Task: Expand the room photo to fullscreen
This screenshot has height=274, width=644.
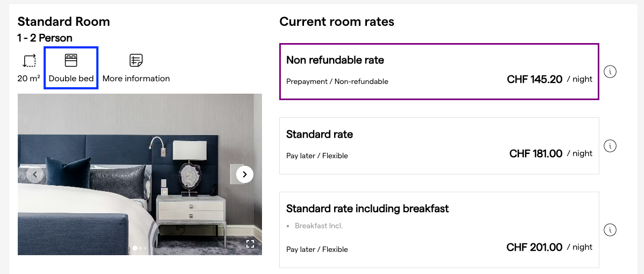Action: tap(250, 244)
